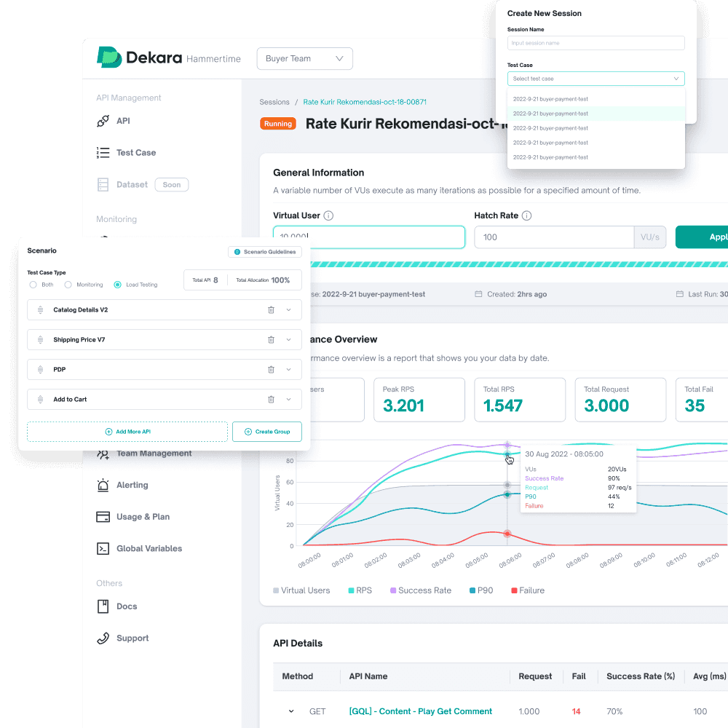
Task: Click the Create Group button
Action: click(x=266, y=432)
